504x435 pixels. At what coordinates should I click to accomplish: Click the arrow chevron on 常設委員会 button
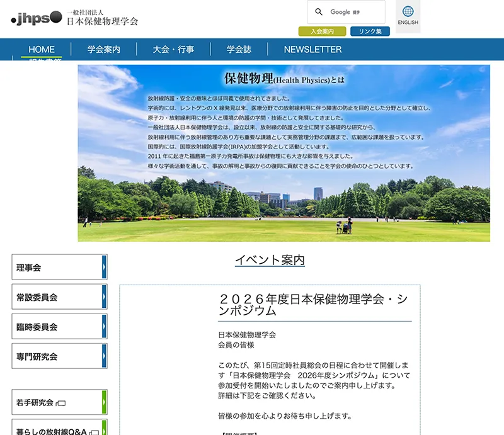point(104,297)
